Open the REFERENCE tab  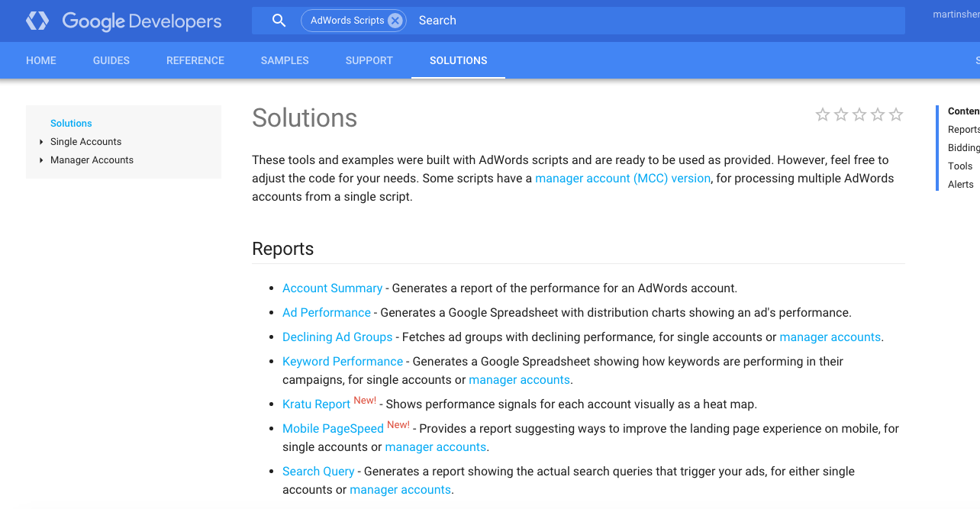tap(195, 60)
